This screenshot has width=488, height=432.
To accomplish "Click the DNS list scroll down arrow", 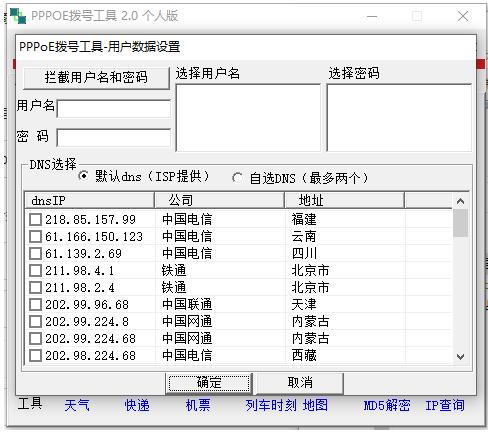I will click(461, 357).
